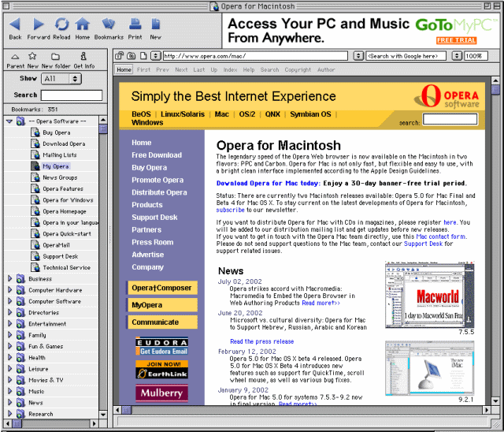Print the page with Print icon
Image resolution: width=504 pixels, height=432 pixels.
[135, 28]
